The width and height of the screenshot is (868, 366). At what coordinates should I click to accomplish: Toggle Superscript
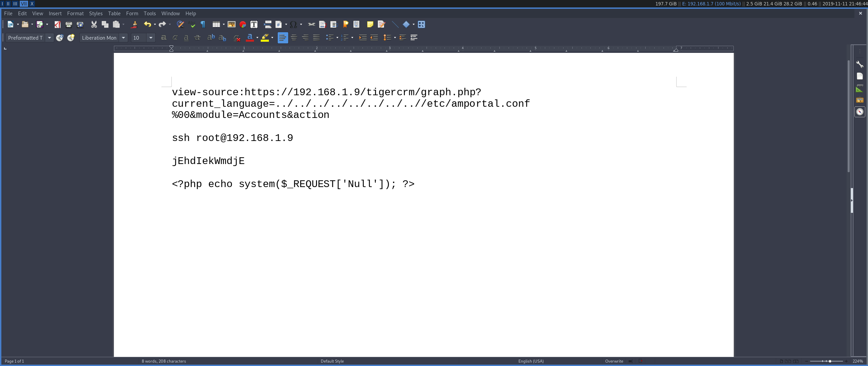(211, 38)
